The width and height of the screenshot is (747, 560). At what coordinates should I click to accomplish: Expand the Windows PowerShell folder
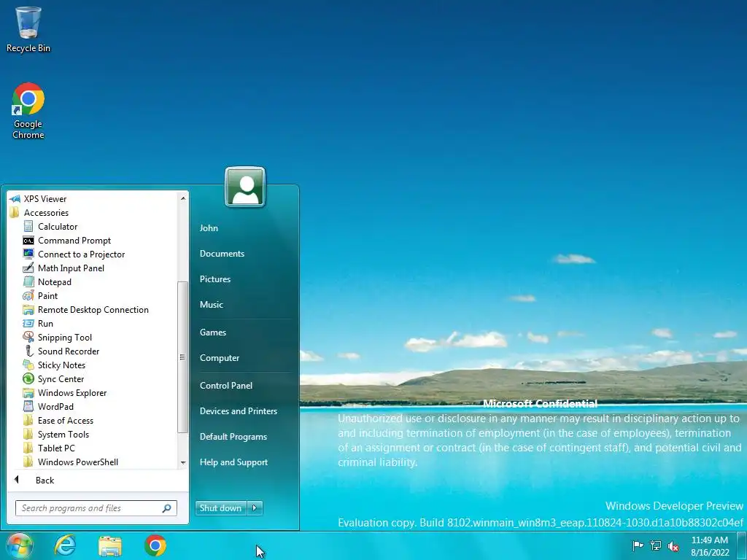tap(77, 462)
